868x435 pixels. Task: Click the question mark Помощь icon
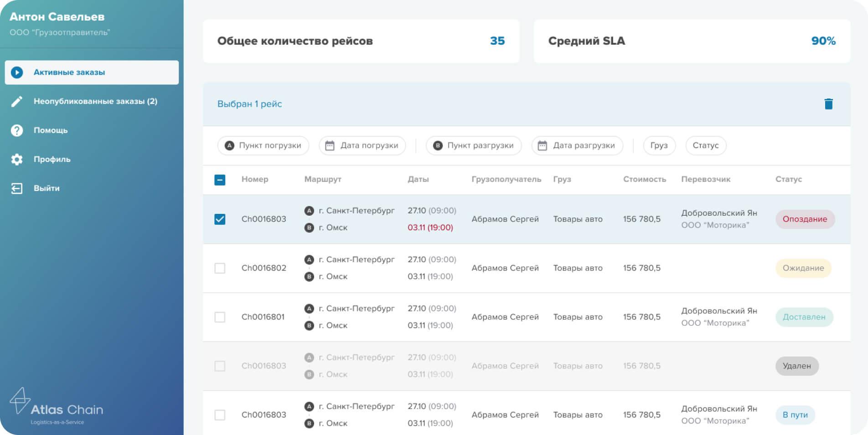point(17,130)
